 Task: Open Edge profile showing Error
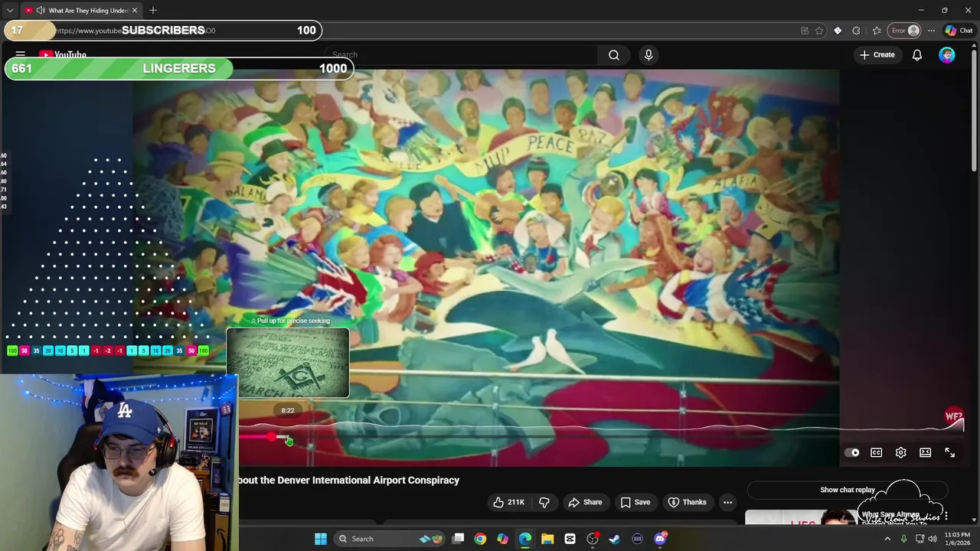coord(905,31)
